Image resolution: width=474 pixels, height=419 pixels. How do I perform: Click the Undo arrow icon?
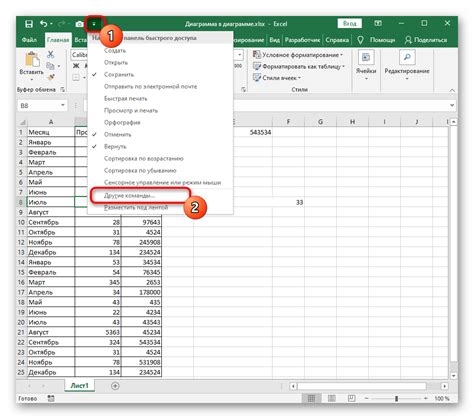43,24
